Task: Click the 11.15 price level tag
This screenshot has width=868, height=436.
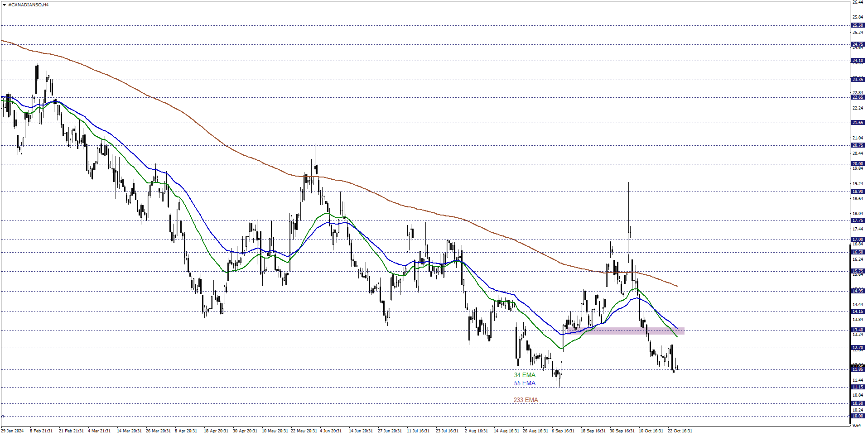Action: (x=858, y=387)
